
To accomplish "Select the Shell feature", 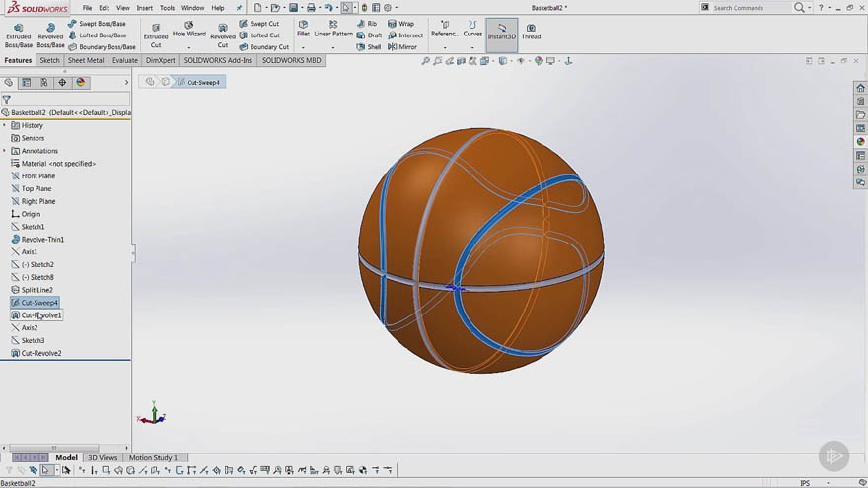I will 369,47.
